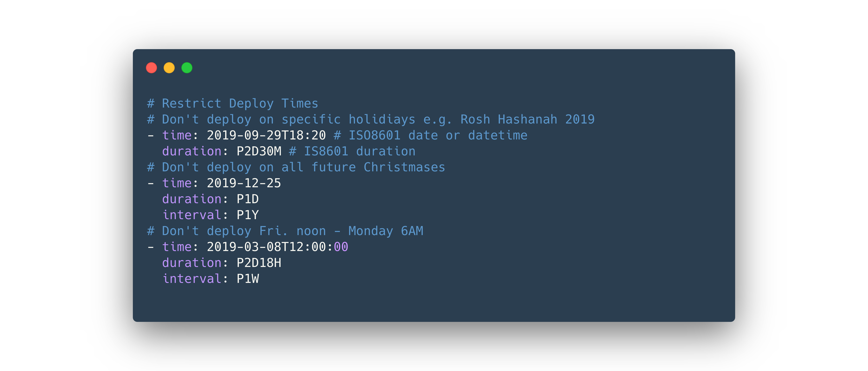The image size is (868, 371).
Task: Click the Rosh Hashanah 2019 comment line
Action: 371,120
